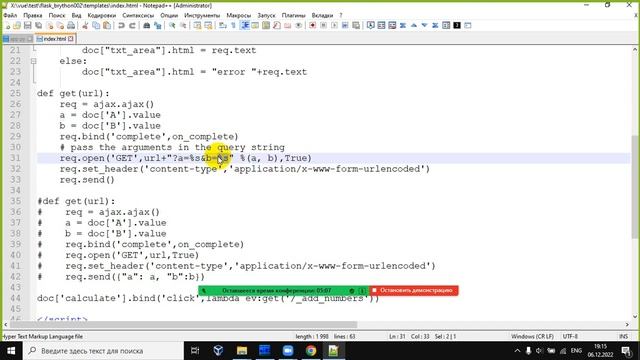Collapse the else block fold marker on line 22
The image size is (640, 360).
point(33,61)
